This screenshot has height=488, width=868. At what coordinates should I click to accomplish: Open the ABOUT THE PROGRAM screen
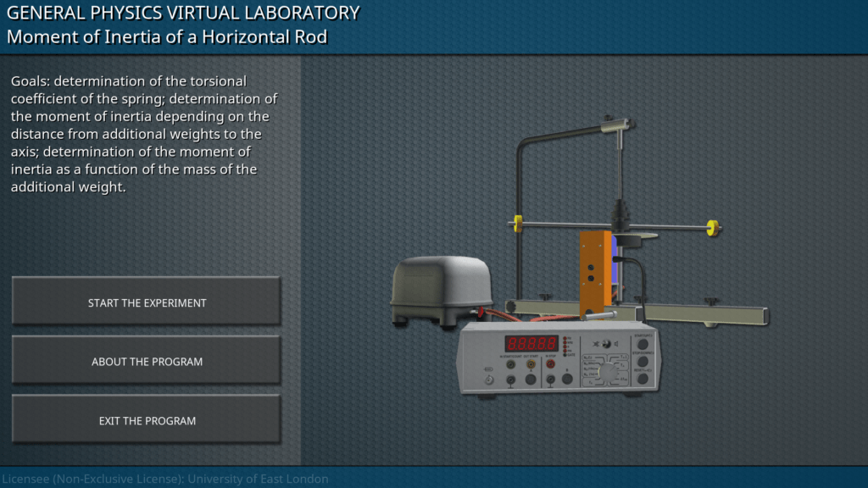[147, 362]
